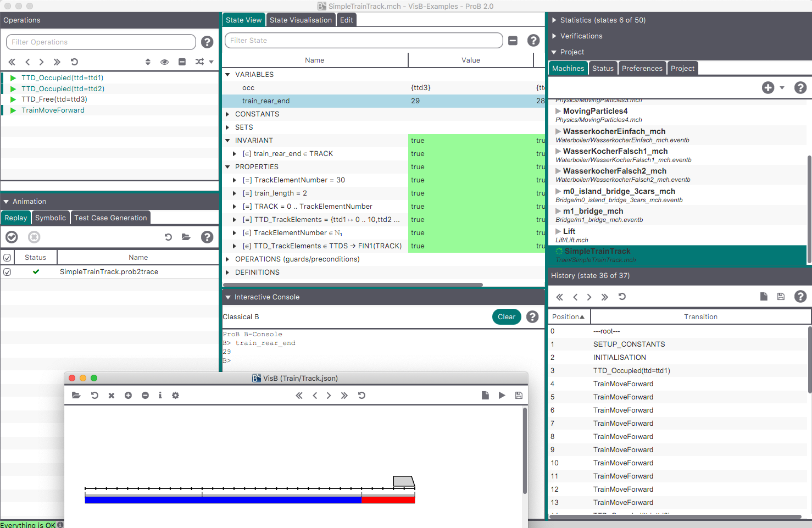Image resolution: width=812 pixels, height=528 pixels.
Task: Click VisB open folder icon
Action: click(x=76, y=396)
